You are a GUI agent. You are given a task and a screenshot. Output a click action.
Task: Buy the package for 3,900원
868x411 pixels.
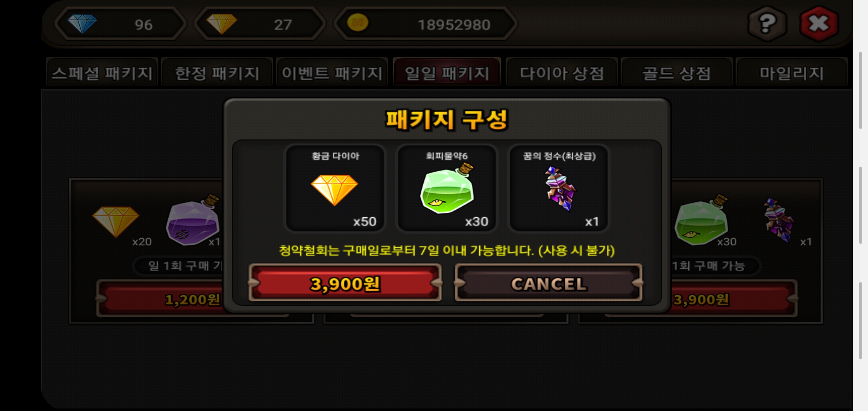[x=345, y=283]
